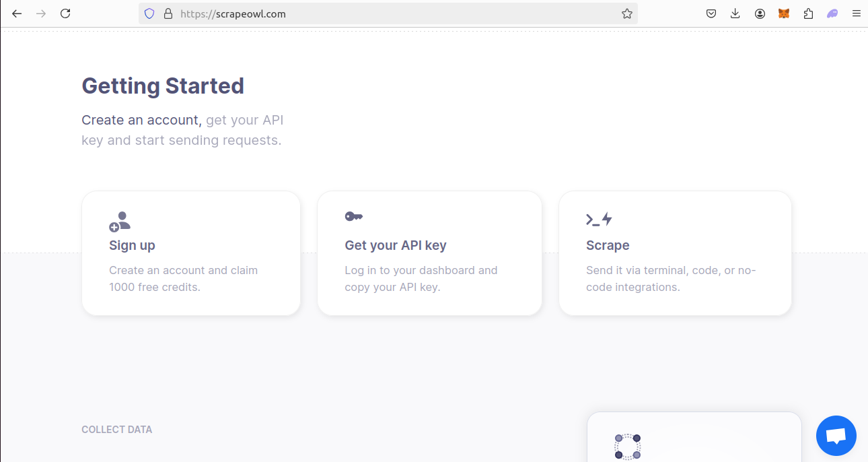The width and height of the screenshot is (868, 462).
Task: Show the extensions puzzle menu
Action: (x=808, y=13)
